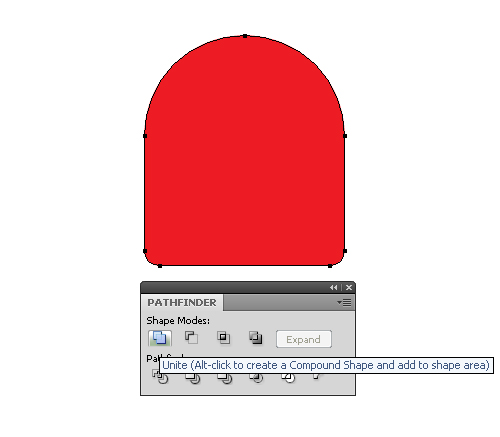Click the Expand button in Pathfinder

click(304, 339)
